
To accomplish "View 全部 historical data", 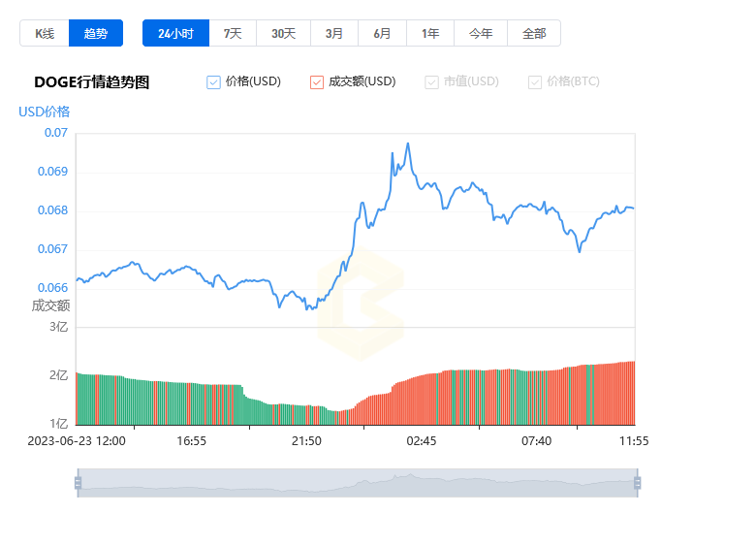I will [x=534, y=33].
